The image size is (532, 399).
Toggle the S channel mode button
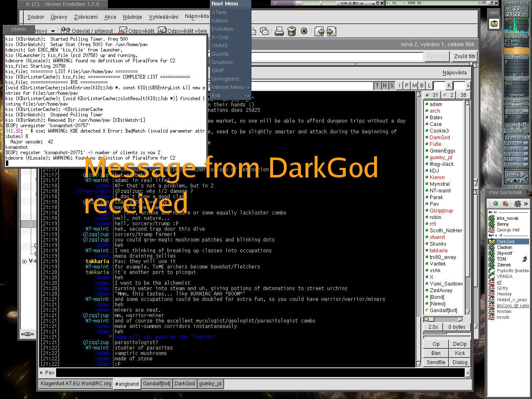[392, 86]
